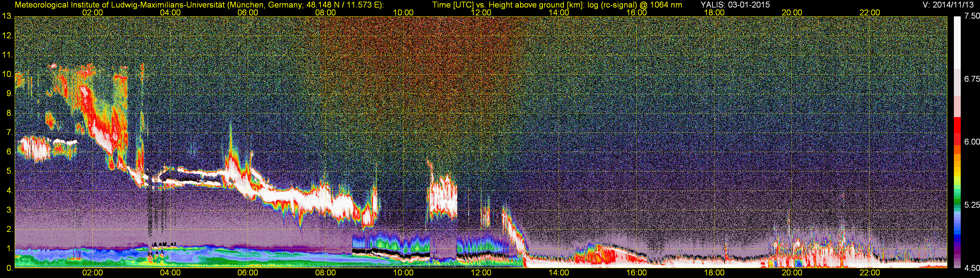
Task: Click the bottom axis '20:00' time label
Action: pos(792,273)
